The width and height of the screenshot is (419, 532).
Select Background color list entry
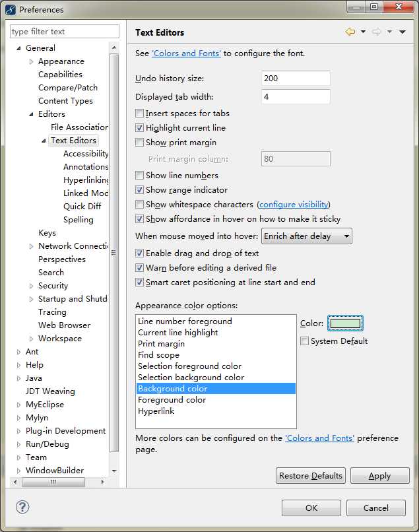pos(216,389)
